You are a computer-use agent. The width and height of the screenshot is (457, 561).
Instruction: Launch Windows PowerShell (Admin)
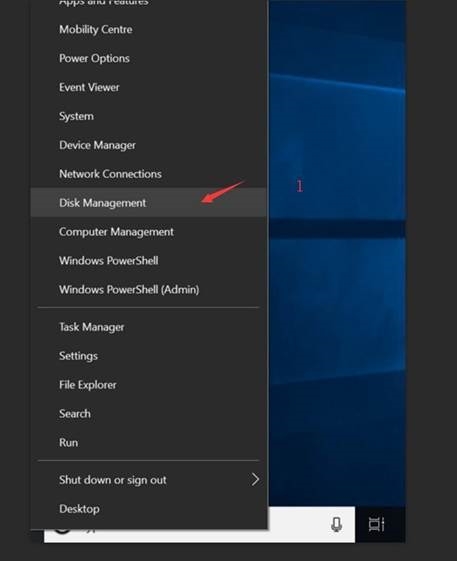149,289
